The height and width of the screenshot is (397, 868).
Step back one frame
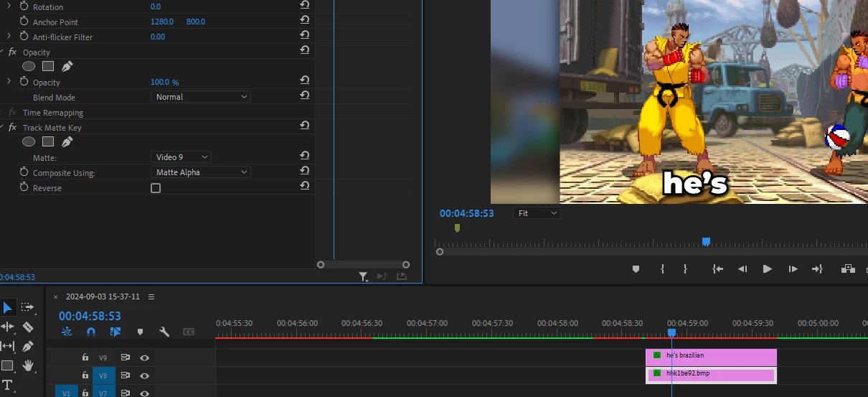click(742, 269)
